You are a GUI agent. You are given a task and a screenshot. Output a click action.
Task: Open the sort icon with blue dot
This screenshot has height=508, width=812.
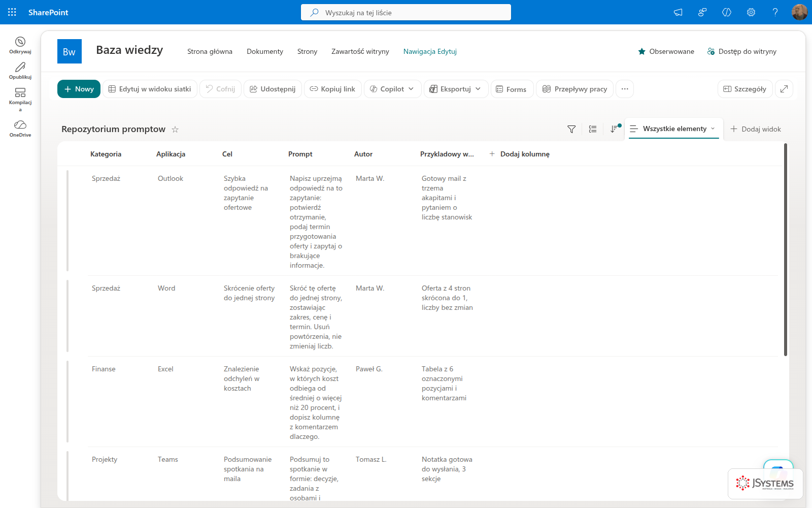(615, 129)
